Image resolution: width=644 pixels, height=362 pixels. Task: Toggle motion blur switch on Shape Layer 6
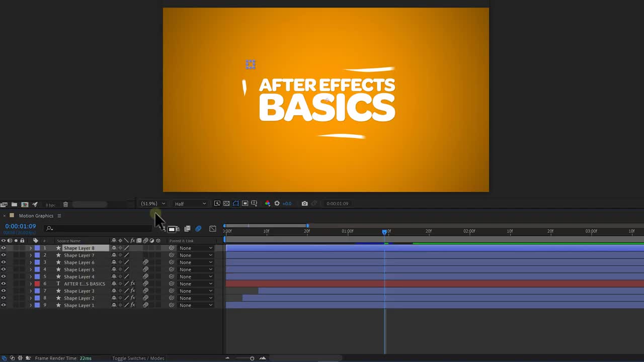(x=145, y=262)
